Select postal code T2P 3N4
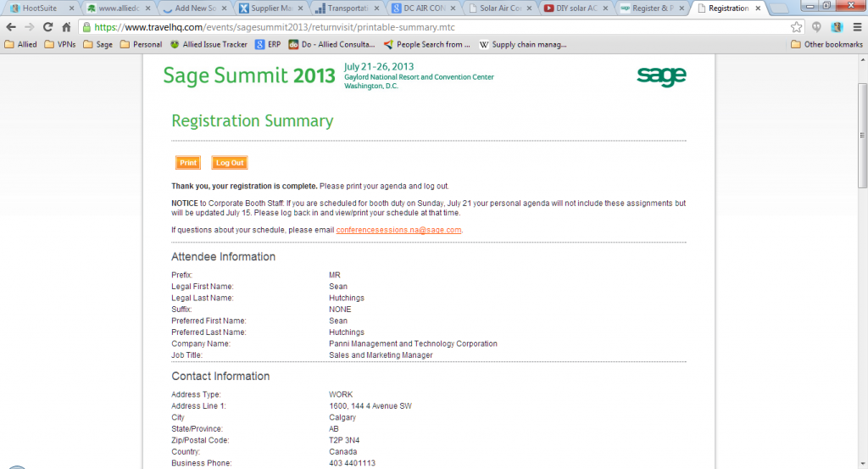 click(344, 440)
